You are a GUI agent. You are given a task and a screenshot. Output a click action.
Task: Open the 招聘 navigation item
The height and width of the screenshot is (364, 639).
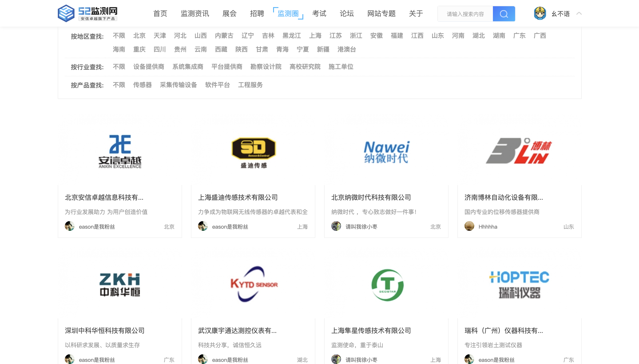[x=257, y=14]
